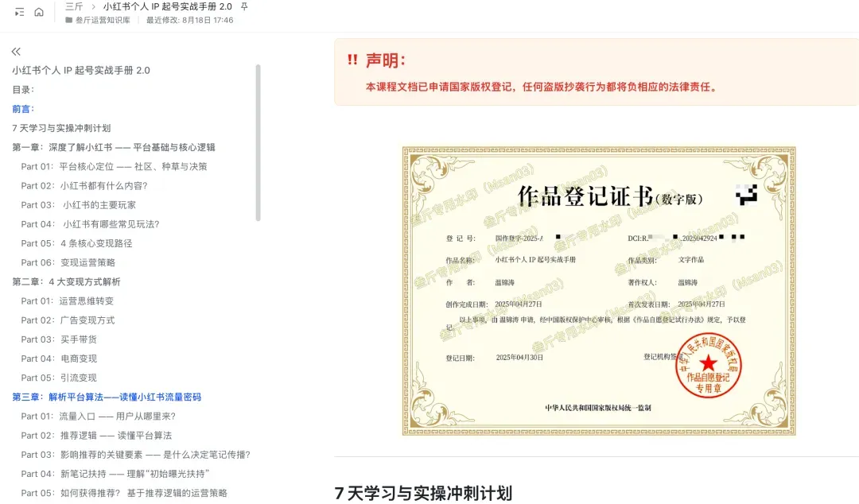This screenshot has width=859, height=504.
Task: Open the 叁斤运营知识库 folder icon
Action: click(69, 20)
